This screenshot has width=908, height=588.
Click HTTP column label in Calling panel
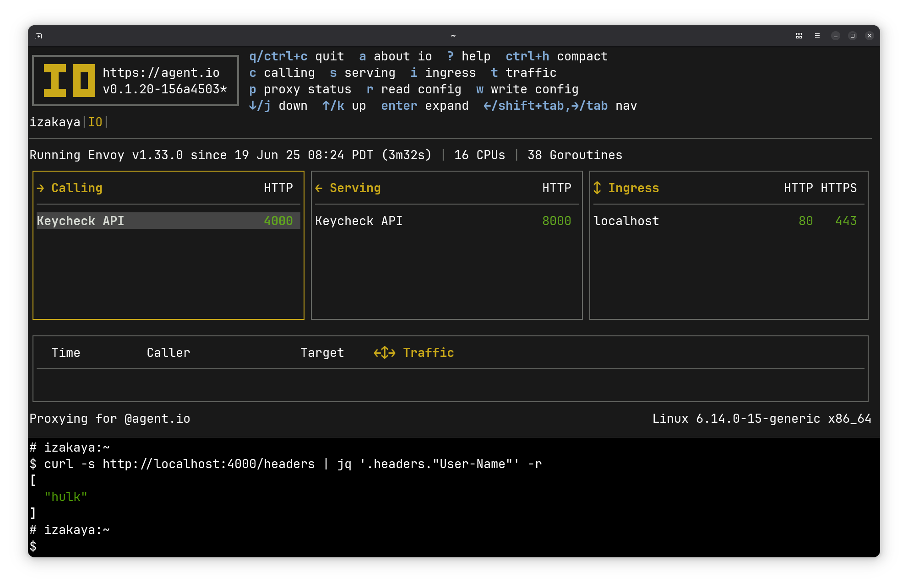[x=278, y=188]
